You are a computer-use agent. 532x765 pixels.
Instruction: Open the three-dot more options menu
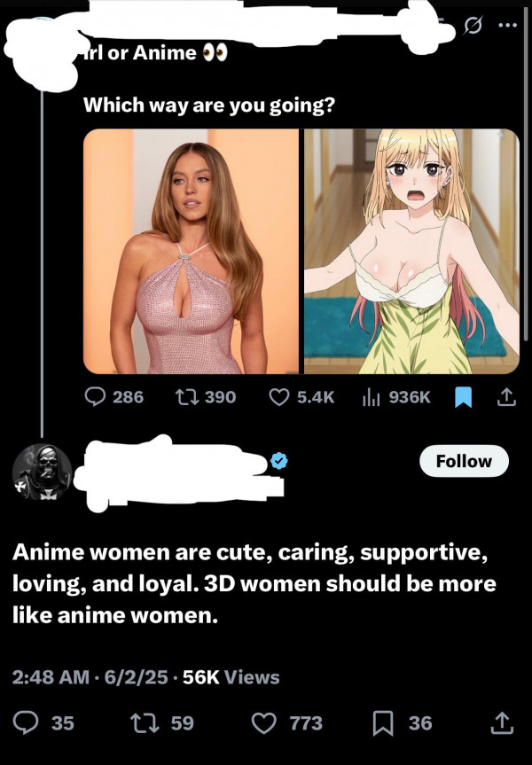pyautogui.click(x=508, y=23)
